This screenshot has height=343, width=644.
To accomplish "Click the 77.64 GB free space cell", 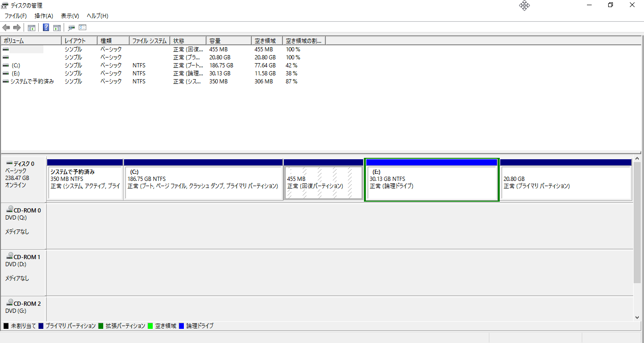I will click(265, 65).
